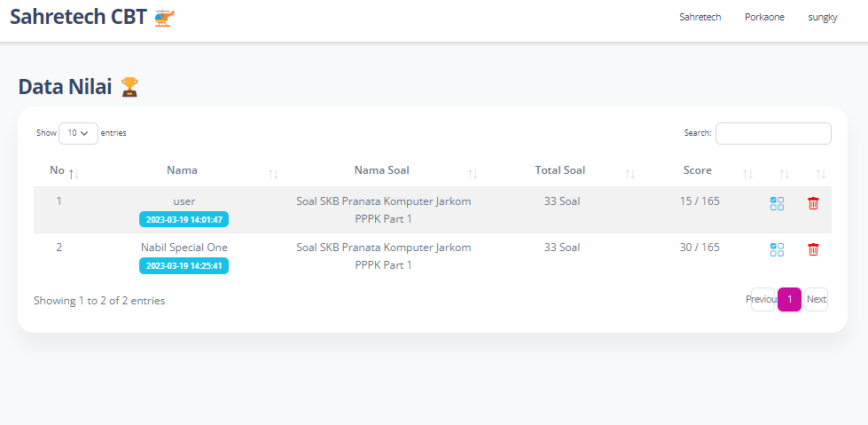868x425 pixels.
Task: Select page 1 in pagination
Action: pyautogui.click(x=789, y=299)
